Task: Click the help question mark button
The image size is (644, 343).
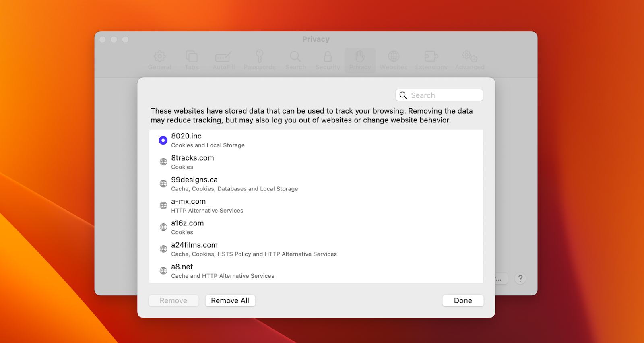Action: [x=520, y=279]
